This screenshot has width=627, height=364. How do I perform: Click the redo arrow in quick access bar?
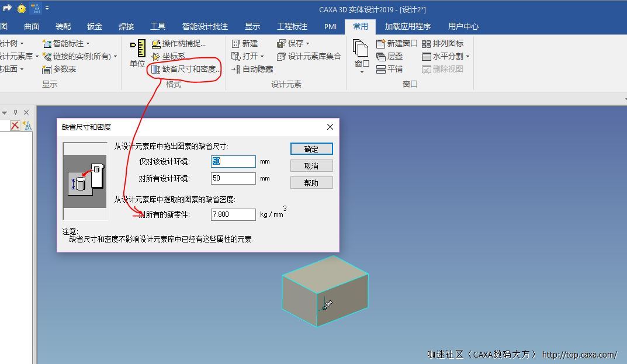[x=7, y=8]
